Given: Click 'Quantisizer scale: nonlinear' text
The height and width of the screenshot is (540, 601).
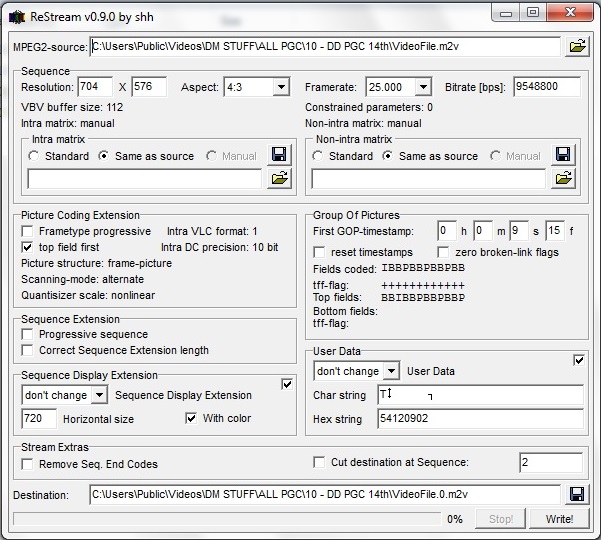Looking at the screenshot, I should coord(88,295).
